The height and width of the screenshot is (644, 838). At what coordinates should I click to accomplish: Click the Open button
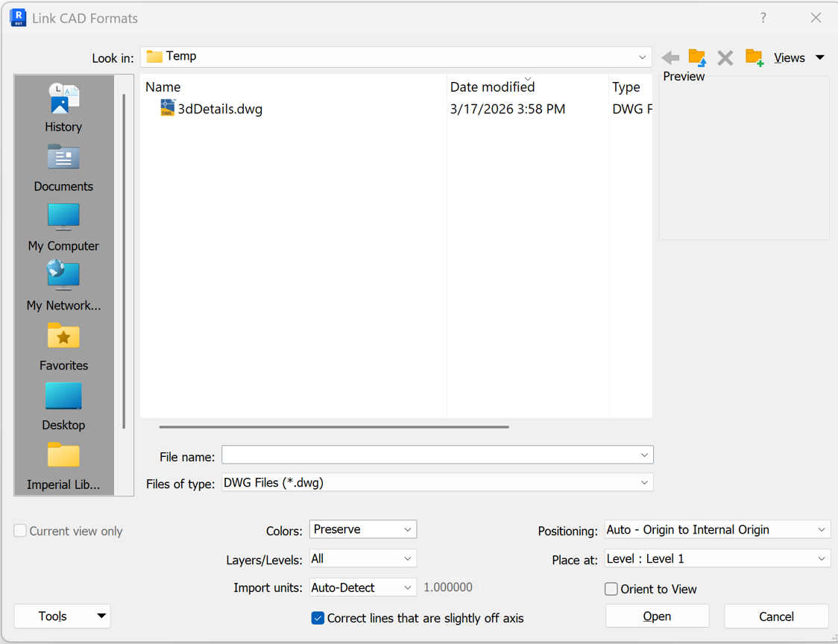click(x=658, y=616)
